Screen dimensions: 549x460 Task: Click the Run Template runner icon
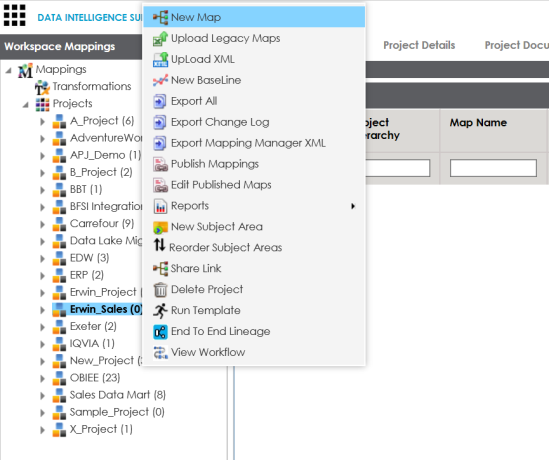click(160, 311)
